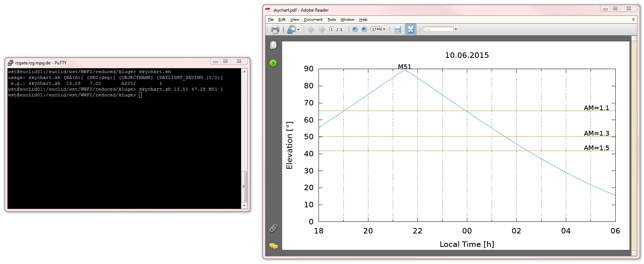Open the Collaborate dropdown arrow

pyautogui.click(x=299, y=30)
